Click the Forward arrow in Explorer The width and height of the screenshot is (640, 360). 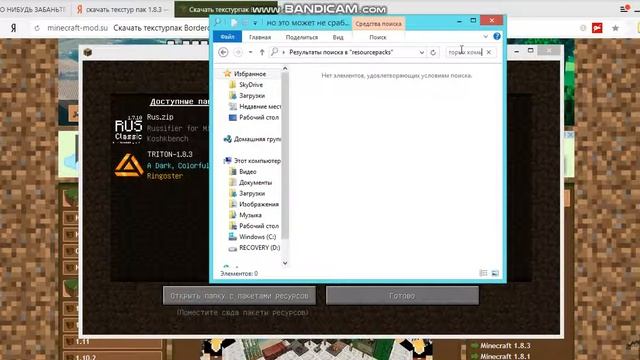pyautogui.click(x=238, y=52)
